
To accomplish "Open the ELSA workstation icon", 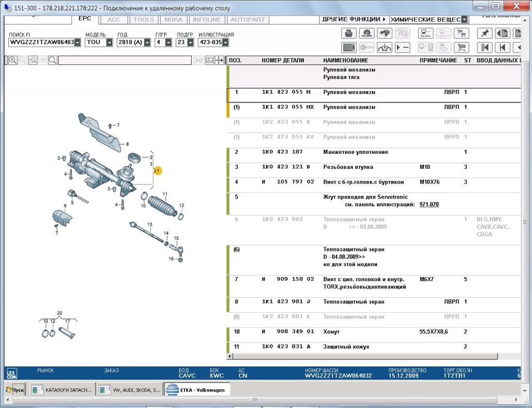I will [x=425, y=33].
